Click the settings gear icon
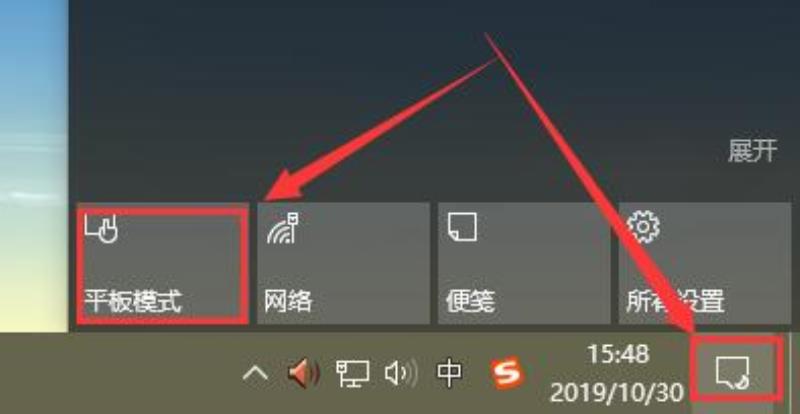Viewport: 800px width, 414px height. pos(643,227)
